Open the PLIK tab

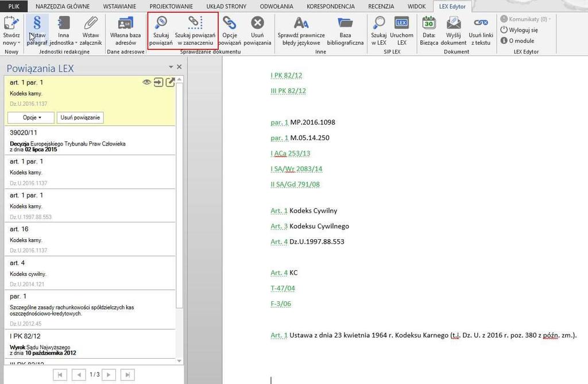coord(14,6)
